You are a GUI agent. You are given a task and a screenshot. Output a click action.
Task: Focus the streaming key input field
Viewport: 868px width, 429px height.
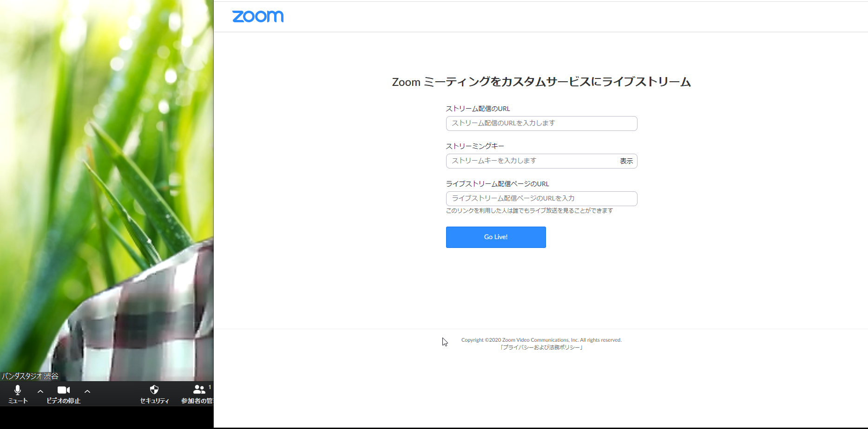(x=531, y=161)
